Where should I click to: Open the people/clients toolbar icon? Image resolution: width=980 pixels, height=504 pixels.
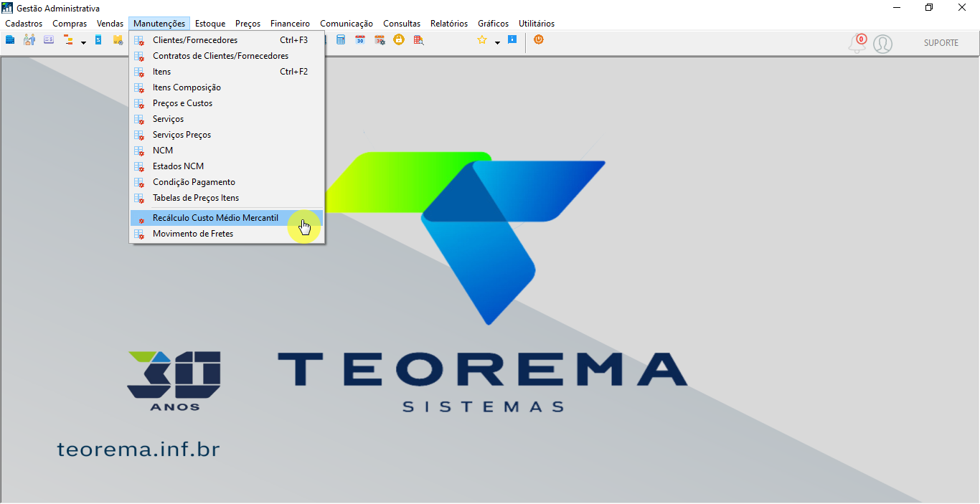(x=29, y=40)
